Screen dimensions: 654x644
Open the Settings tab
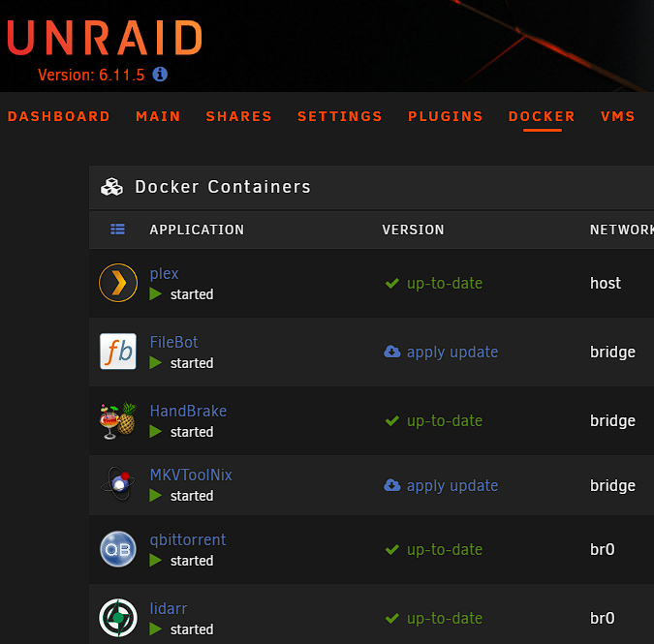click(340, 116)
